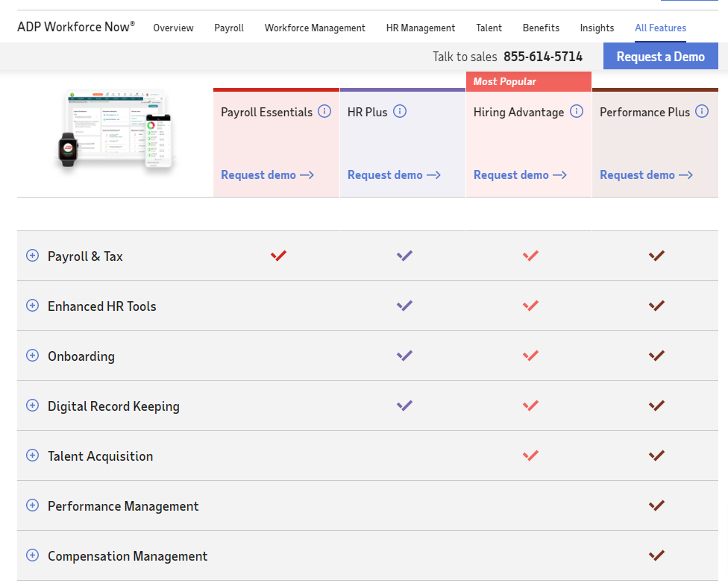
Task: Expand the Compensation Management row
Action: point(33,555)
